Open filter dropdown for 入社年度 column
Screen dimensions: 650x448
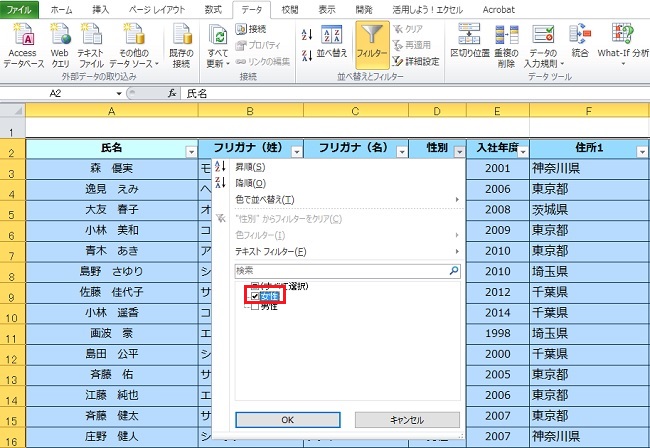523,152
